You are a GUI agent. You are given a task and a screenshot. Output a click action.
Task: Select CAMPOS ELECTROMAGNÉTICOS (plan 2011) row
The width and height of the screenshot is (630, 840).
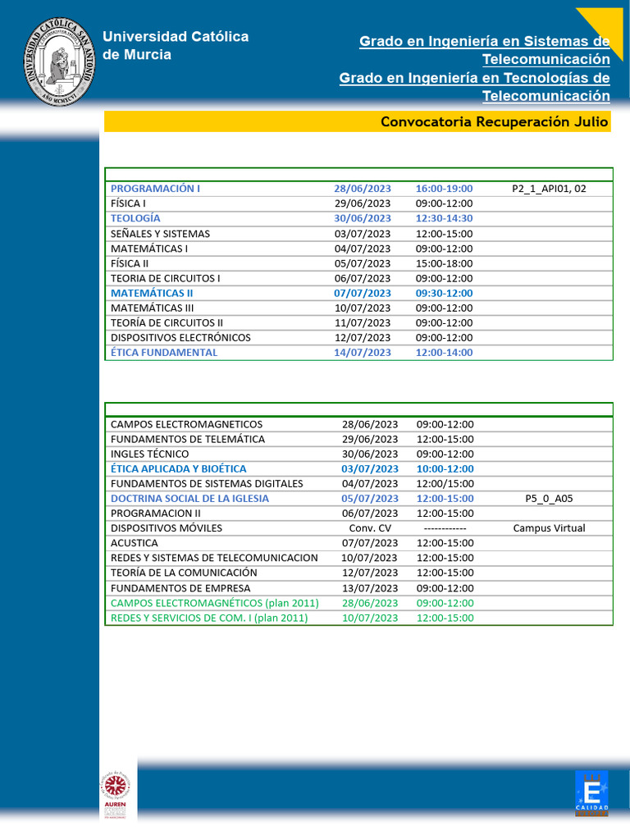point(358,603)
